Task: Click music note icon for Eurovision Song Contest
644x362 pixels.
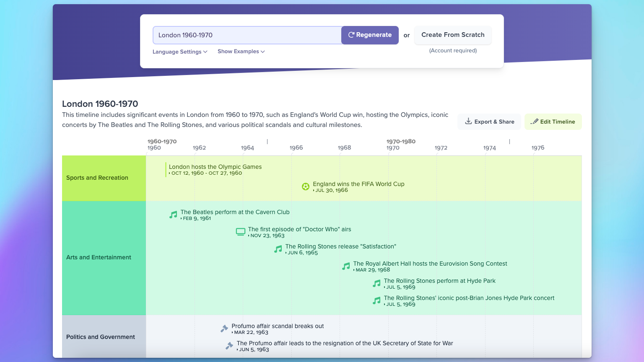Action: click(x=346, y=266)
